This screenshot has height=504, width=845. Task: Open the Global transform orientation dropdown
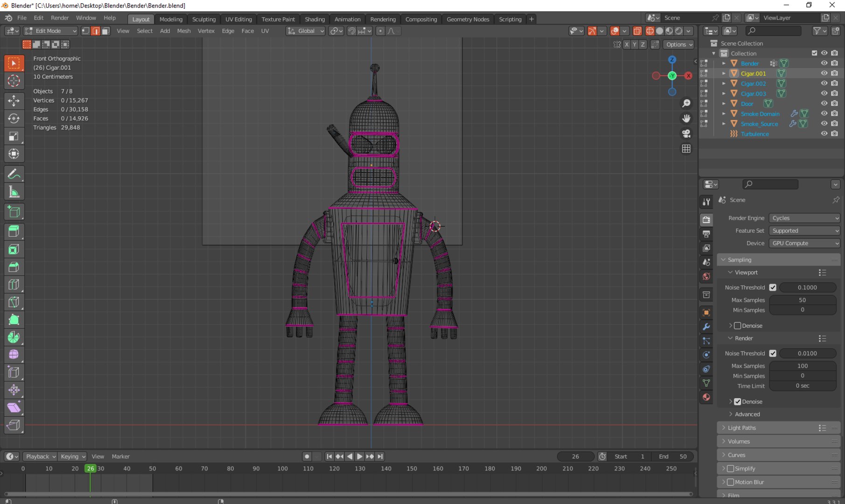306,31
